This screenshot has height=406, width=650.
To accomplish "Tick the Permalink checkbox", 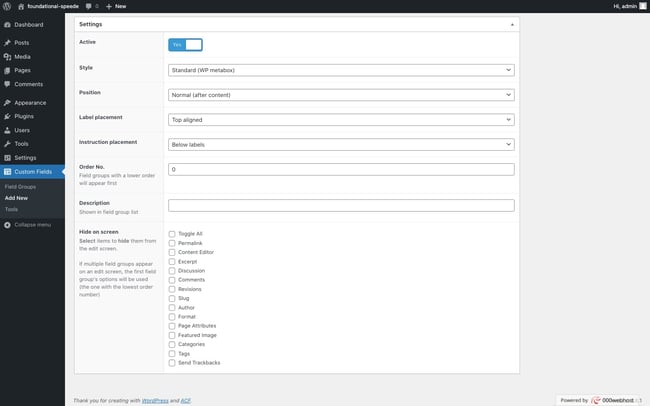I will coord(172,243).
